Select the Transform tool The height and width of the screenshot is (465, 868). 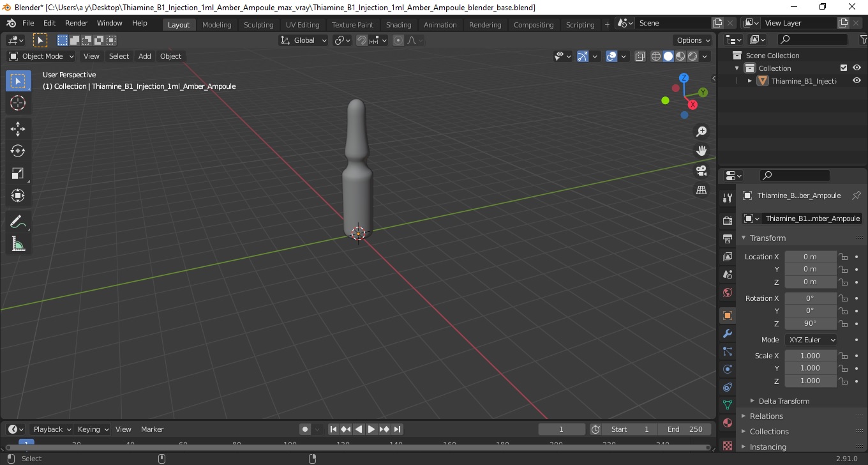pyautogui.click(x=18, y=195)
